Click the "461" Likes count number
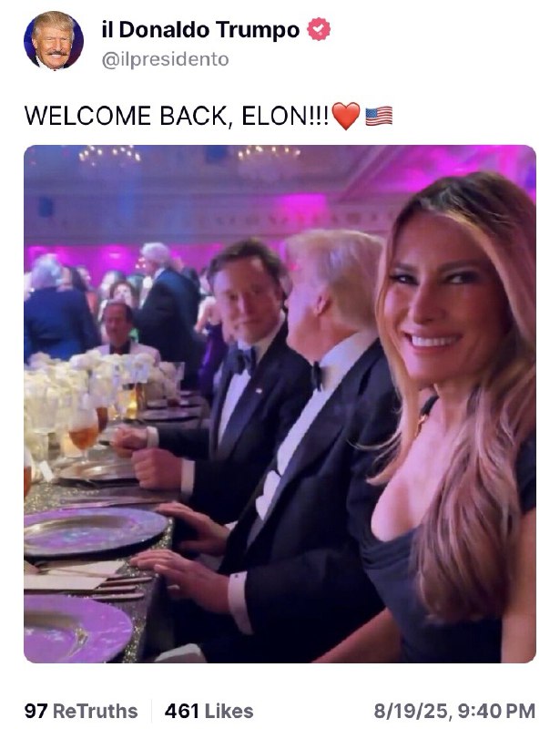 point(182,711)
